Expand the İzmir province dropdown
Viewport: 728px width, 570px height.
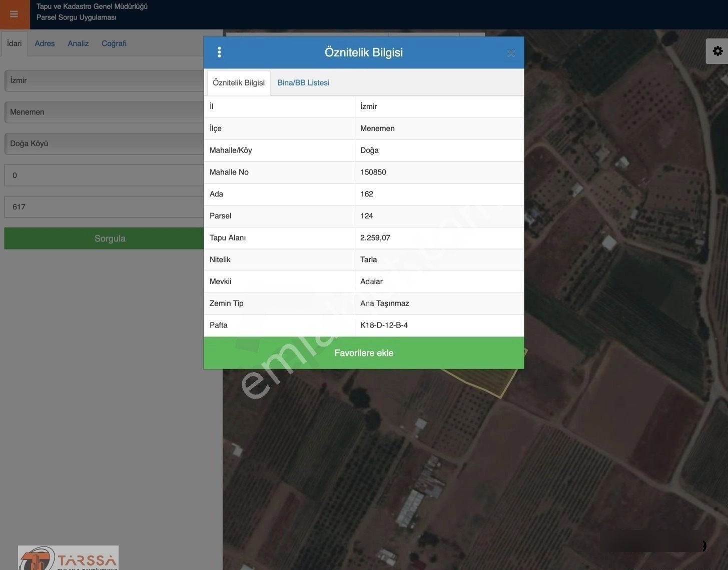[105, 80]
